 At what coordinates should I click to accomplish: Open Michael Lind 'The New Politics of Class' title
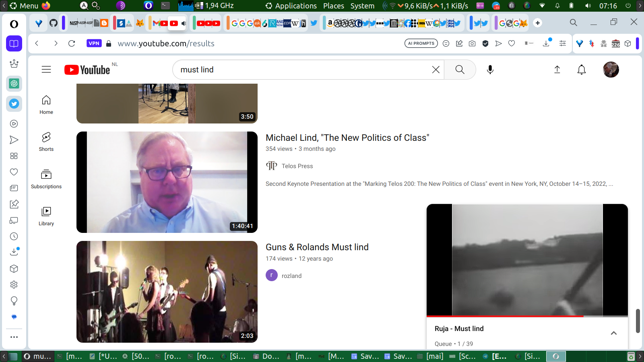(347, 138)
